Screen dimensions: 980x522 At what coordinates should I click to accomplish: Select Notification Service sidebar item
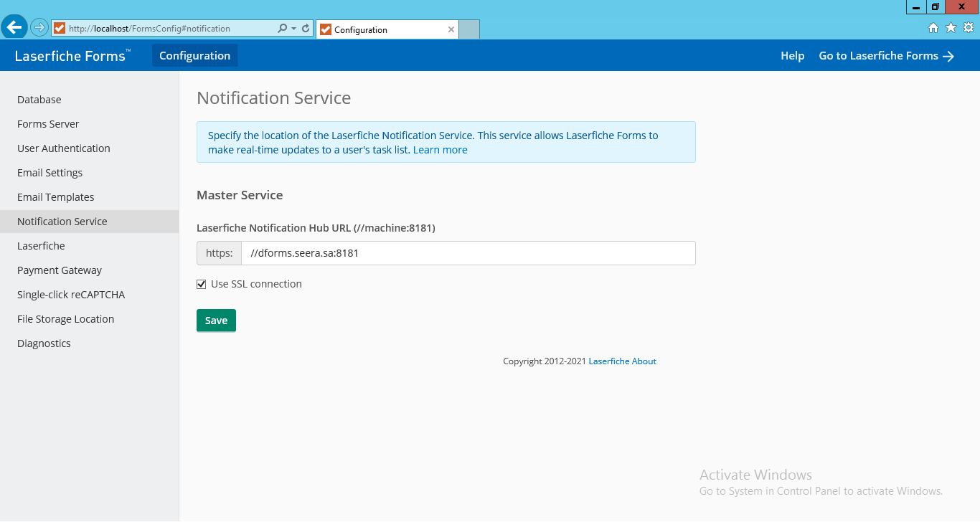(x=89, y=222)
